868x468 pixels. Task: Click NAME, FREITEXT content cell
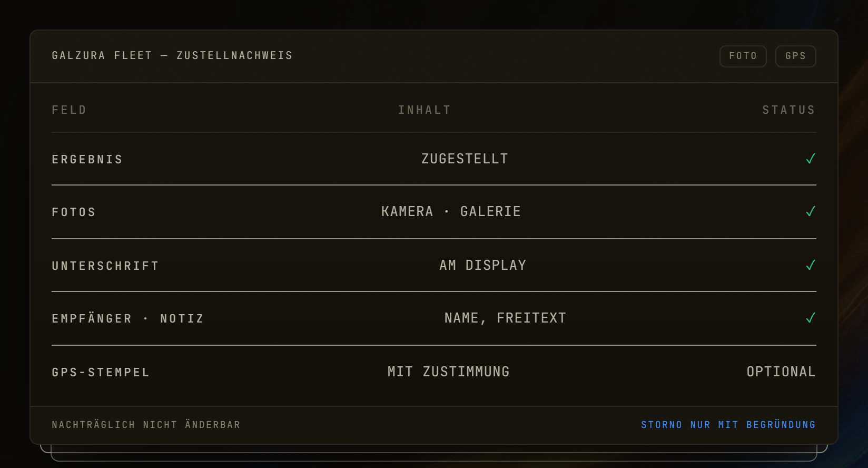point(505,318)
